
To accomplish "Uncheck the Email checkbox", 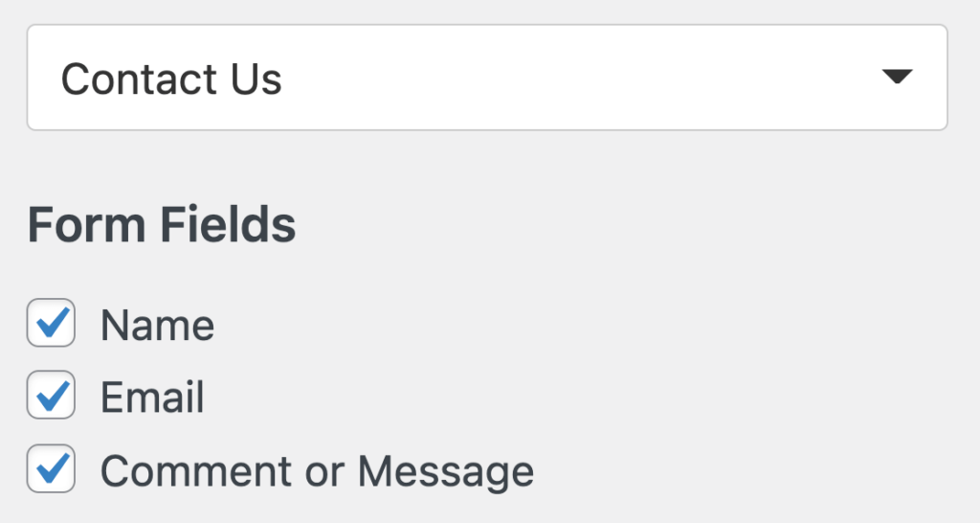I will [51, 396].
